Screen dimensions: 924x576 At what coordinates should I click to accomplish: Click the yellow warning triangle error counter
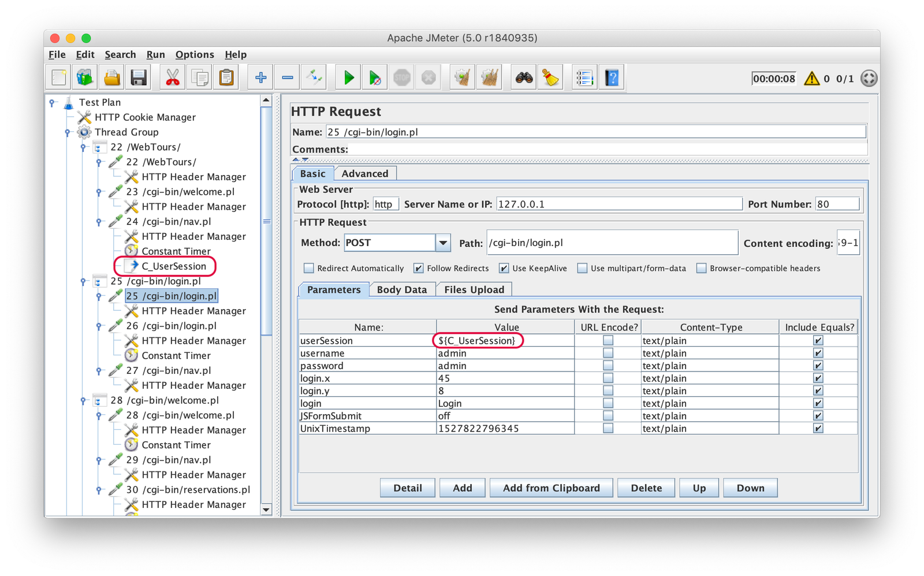811,79
